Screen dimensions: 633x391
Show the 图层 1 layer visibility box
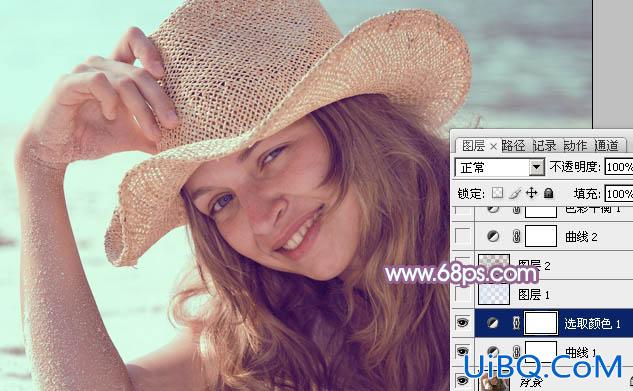(463, 294)
